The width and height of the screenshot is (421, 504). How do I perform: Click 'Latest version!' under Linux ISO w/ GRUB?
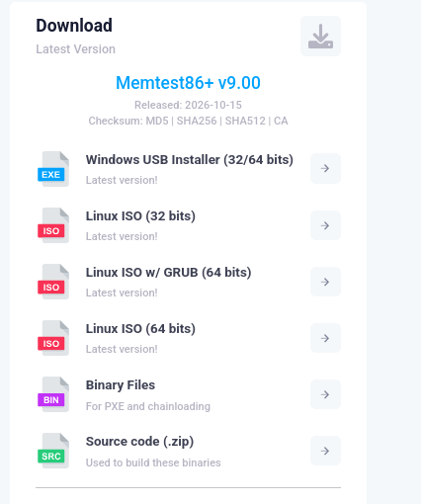(x=122, y=293)
